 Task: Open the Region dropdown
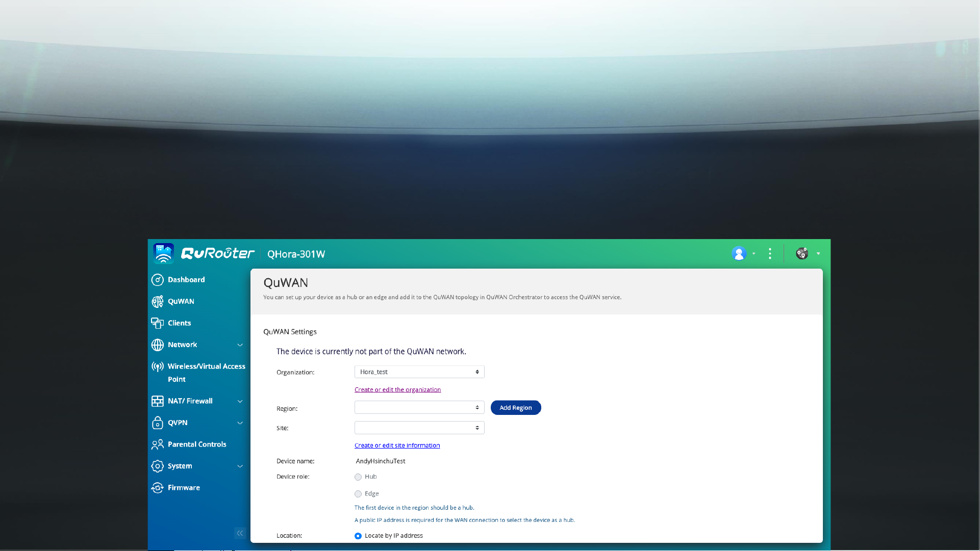[x=419, y=408]
